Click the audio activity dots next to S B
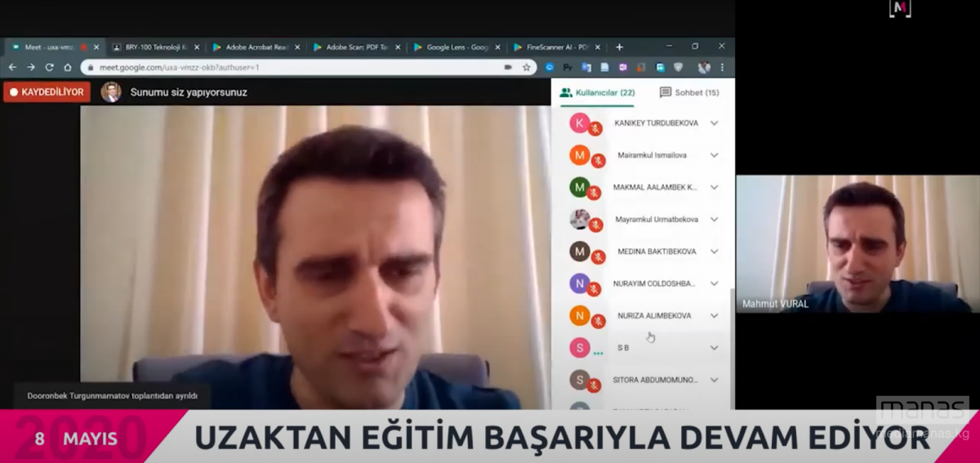 coord(598,353)
